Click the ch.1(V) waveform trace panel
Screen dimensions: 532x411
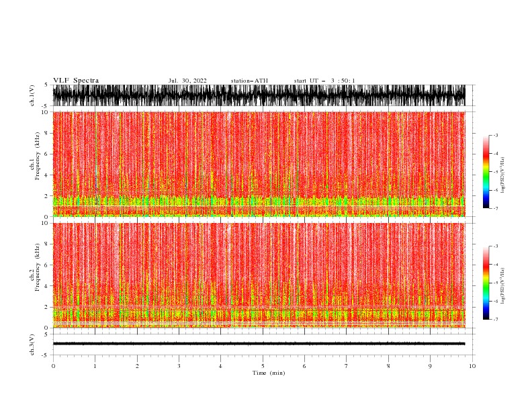pos(259,95)
